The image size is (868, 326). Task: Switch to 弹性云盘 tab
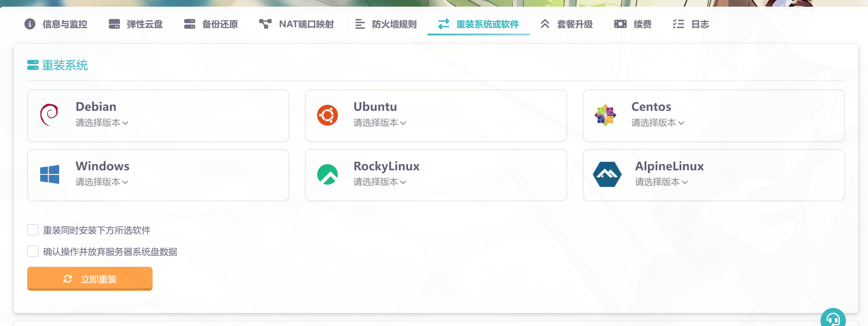[x=135, y=24]
